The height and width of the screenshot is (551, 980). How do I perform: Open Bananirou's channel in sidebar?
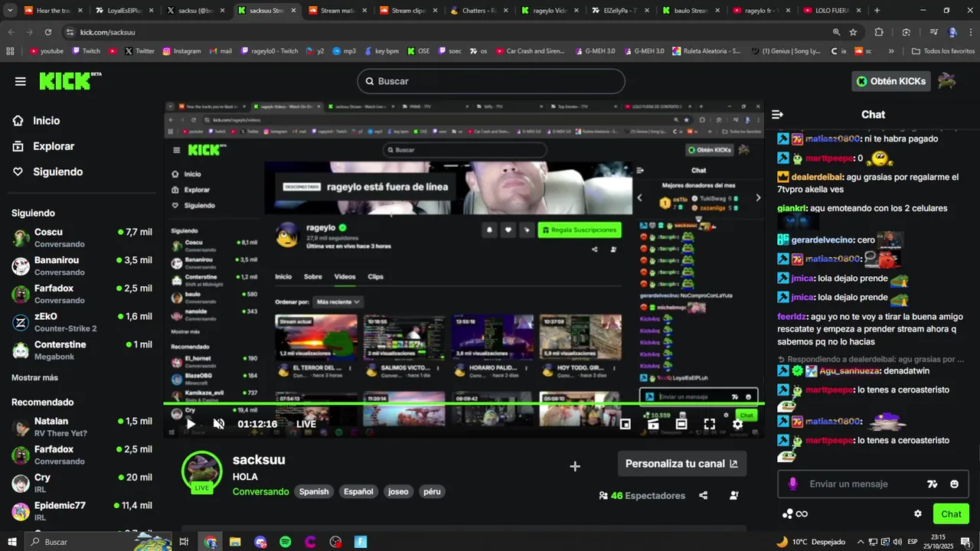82,266
